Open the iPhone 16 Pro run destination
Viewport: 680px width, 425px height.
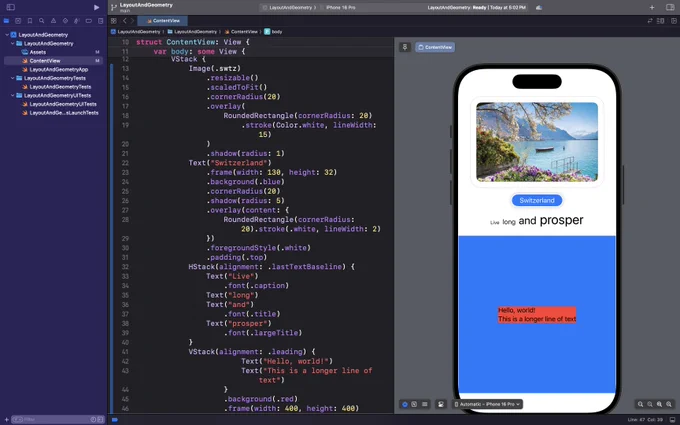339,7
